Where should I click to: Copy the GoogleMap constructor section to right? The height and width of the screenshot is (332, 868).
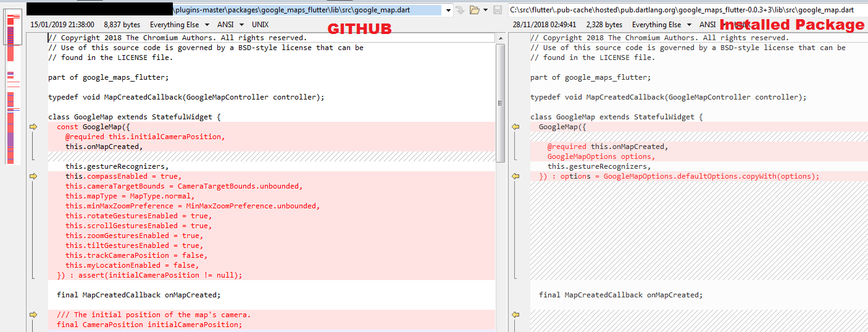(x=33, y=127)
